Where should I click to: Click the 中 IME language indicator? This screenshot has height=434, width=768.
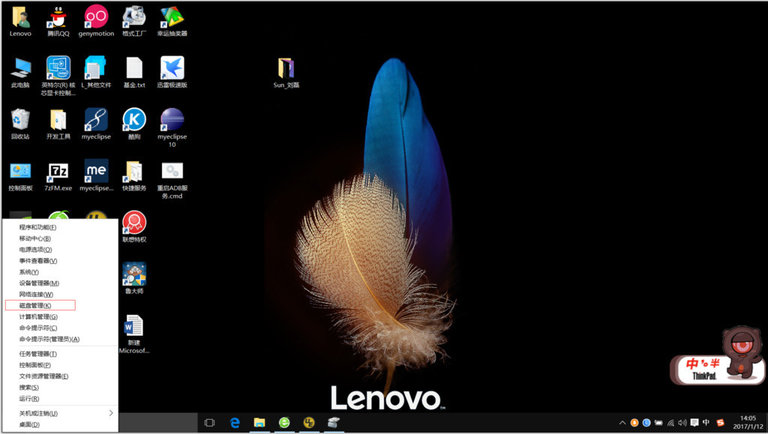[x=706, y=422]
